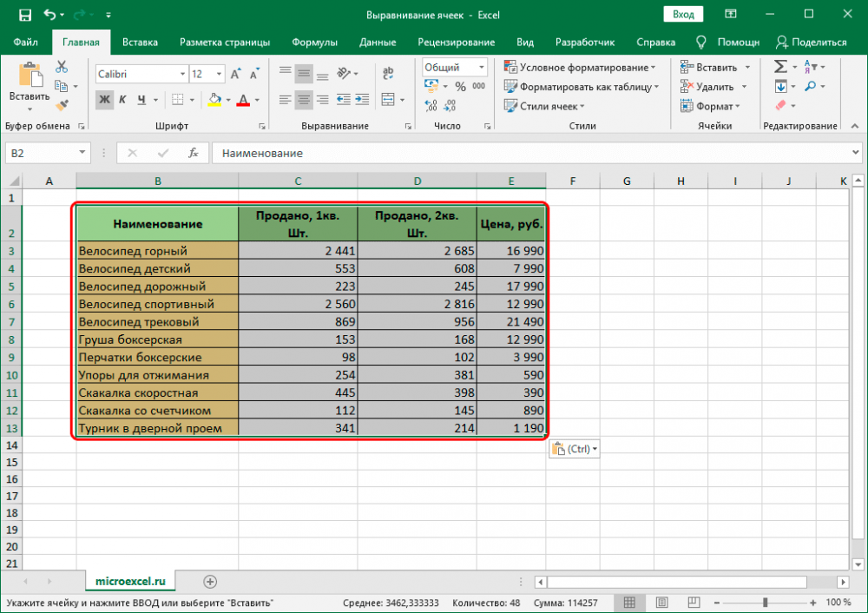This screenshot has height=613, width=868.
Task: Center text horizontally
Action: tap(303, 100)
